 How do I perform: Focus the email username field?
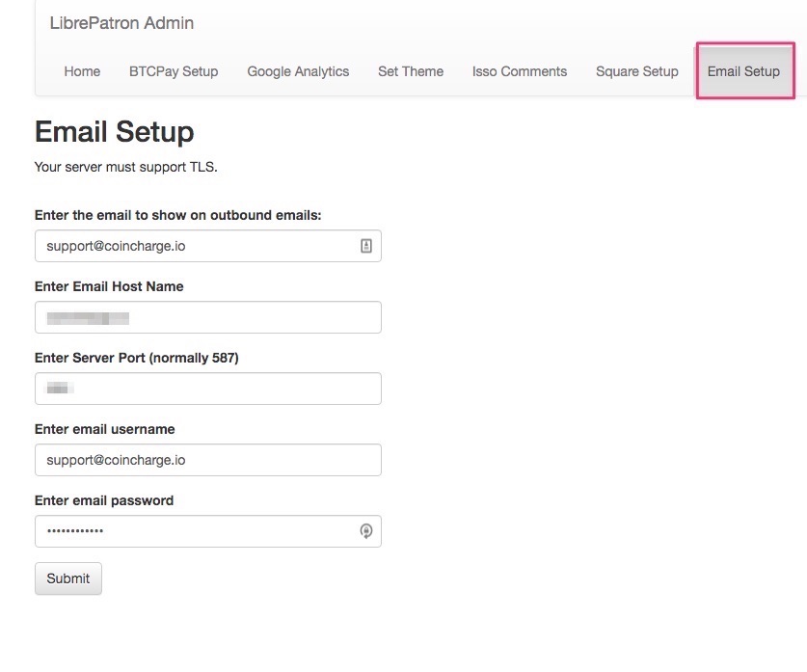(x=208, y=460)
